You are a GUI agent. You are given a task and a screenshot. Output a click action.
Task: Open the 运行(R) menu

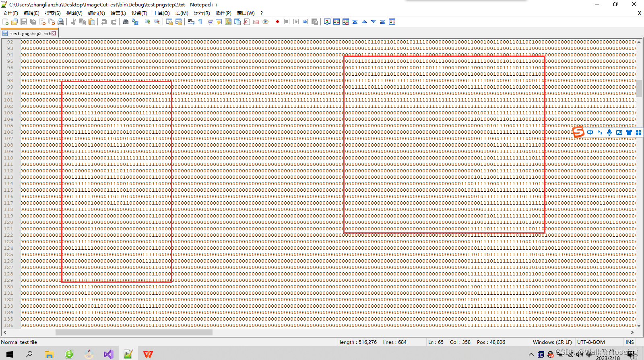tap(202, 13)
